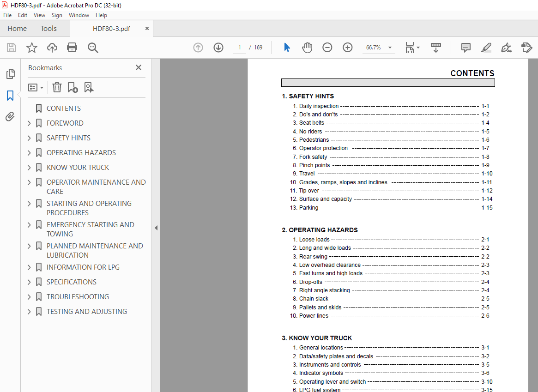Expand TESTING AND ADJUSTING bookmark
Screen dimensions: 538x392
[x=29, y=311]
